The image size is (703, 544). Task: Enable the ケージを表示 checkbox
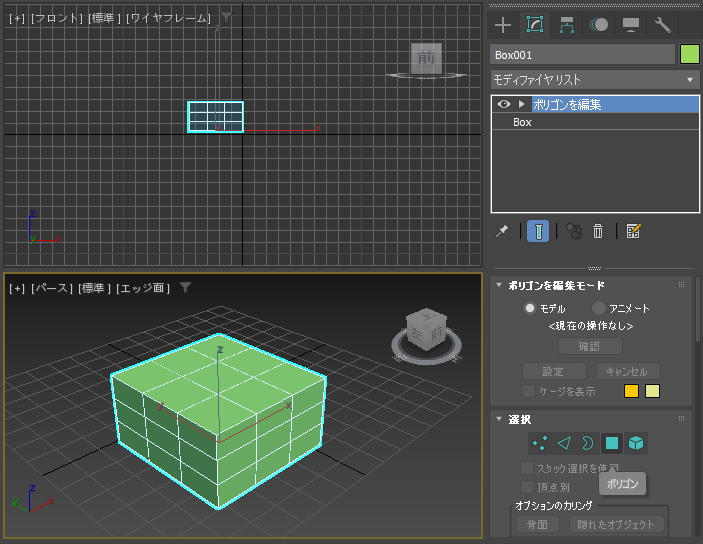[x=529, y=391]
